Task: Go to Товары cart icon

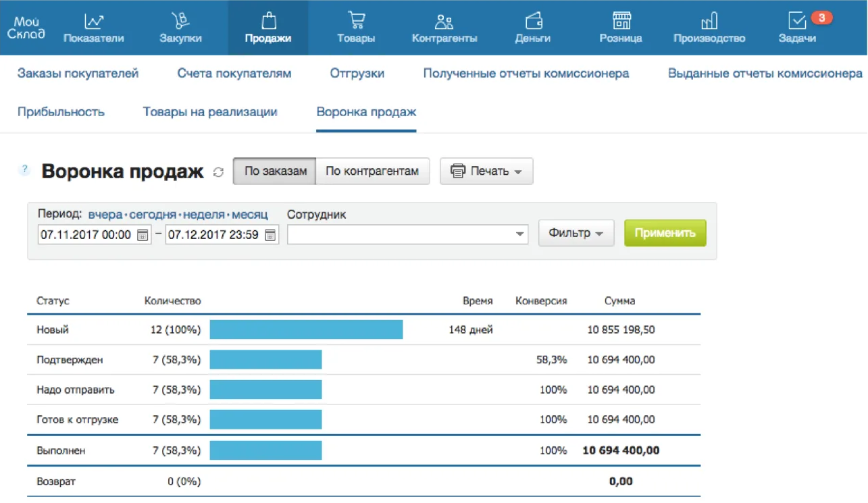Action: point(356,21)
